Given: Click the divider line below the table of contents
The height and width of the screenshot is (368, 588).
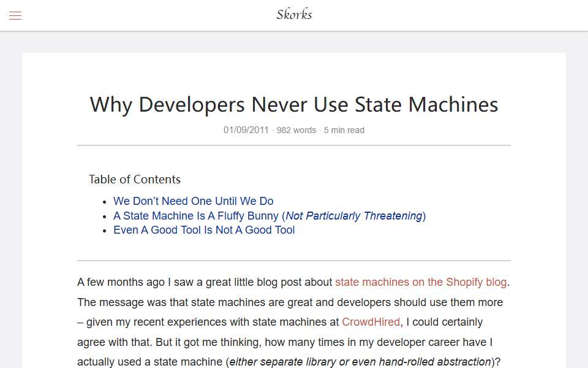Looking at the screenshot, I should 294,260.
